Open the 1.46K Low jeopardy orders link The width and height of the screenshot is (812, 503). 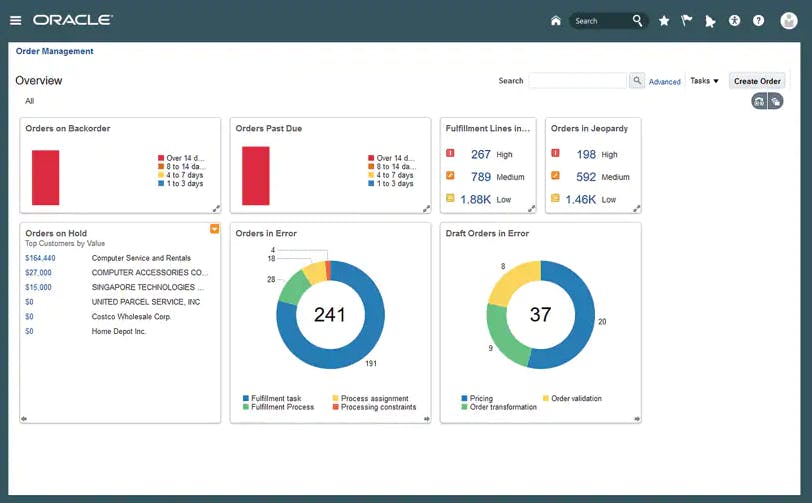pyautogui.click(x=581, y=199)
